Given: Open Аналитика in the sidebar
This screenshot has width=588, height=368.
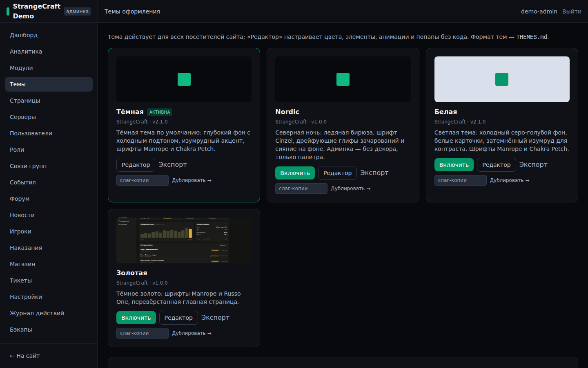Looking at the screenshot, I should (x=49, y=52).
